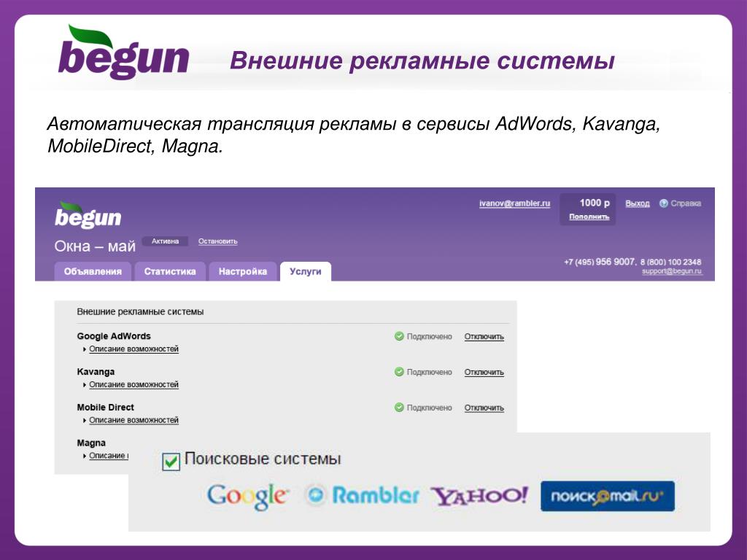The height and width of the screenshot is (560, 747).
Task: Expand Описание возможностей under Google AdWords
Action: click(x=133, y=349)
